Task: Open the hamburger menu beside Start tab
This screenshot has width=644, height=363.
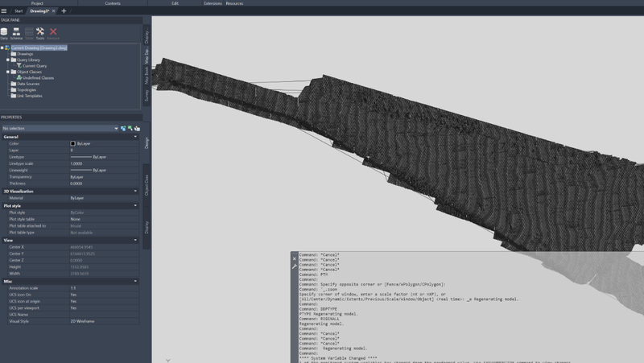Action: click(x=6, y=11)
